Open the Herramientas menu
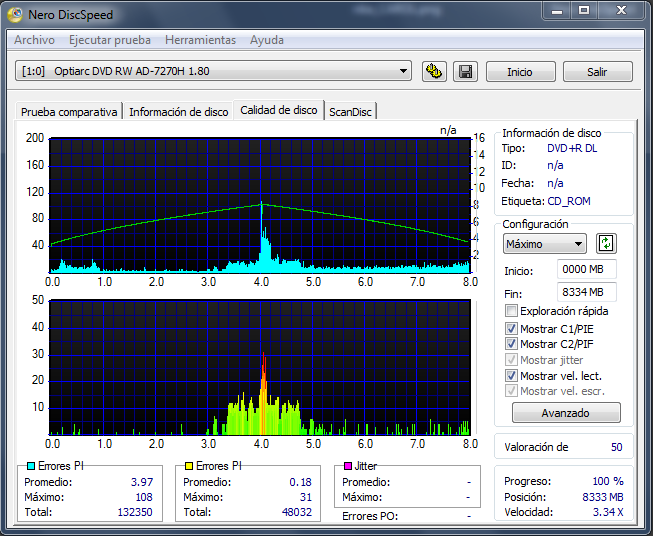The image size is (653, 536). pyautogui.click(x=200, y=40)
